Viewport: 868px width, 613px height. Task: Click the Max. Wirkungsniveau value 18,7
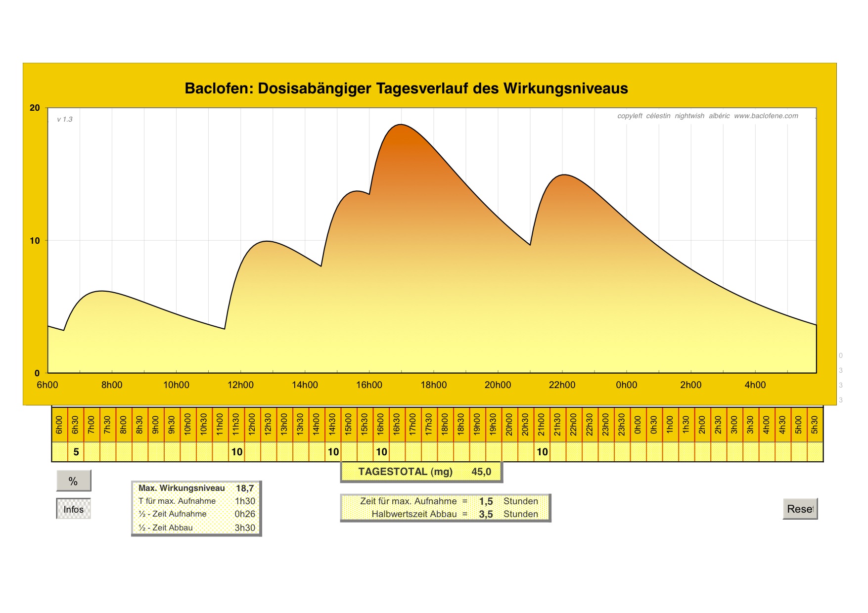[244, 488]
